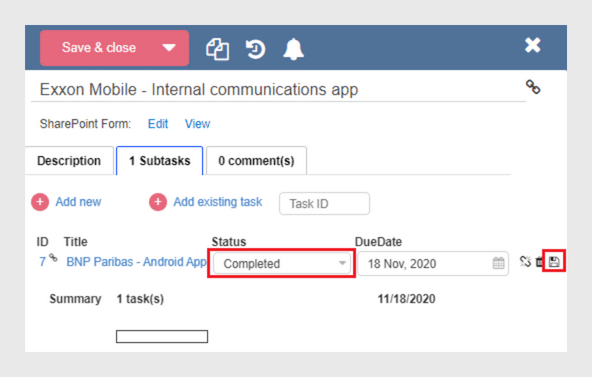Click the 11/18/2020 summary date

407,299
